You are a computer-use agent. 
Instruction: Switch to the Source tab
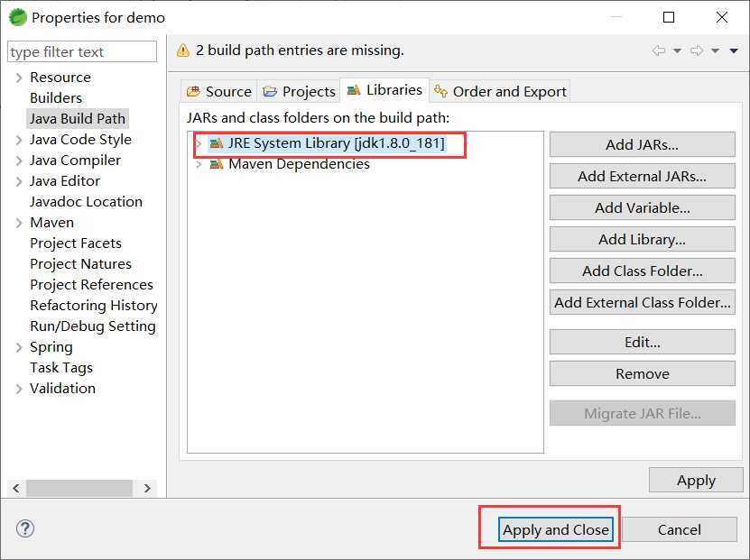pos(219,91)
